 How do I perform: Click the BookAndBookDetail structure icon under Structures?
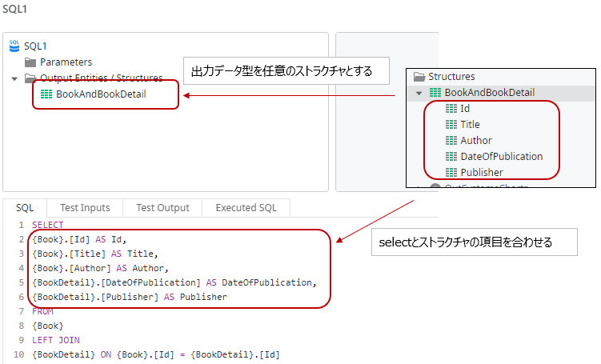tap(435, 93)
